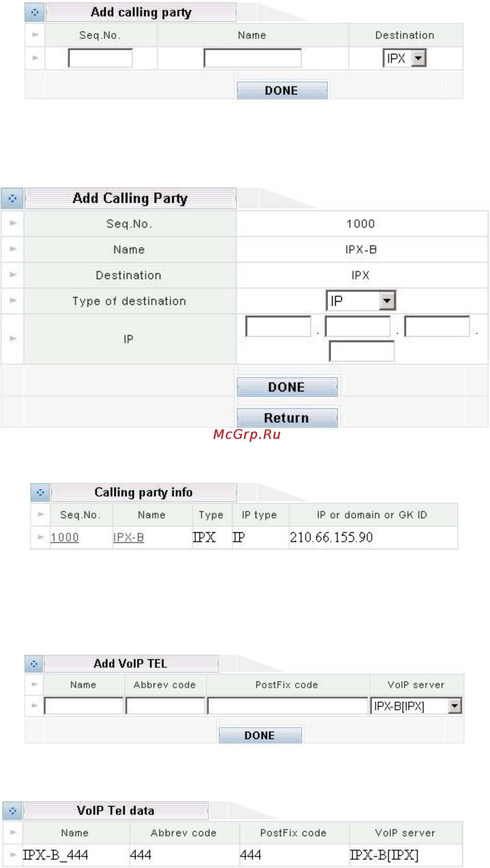This screenshot has width=490, height=868.
Task: Open the 1000 sequence number link
Action: pyautogui.click(x=65, y=537)
